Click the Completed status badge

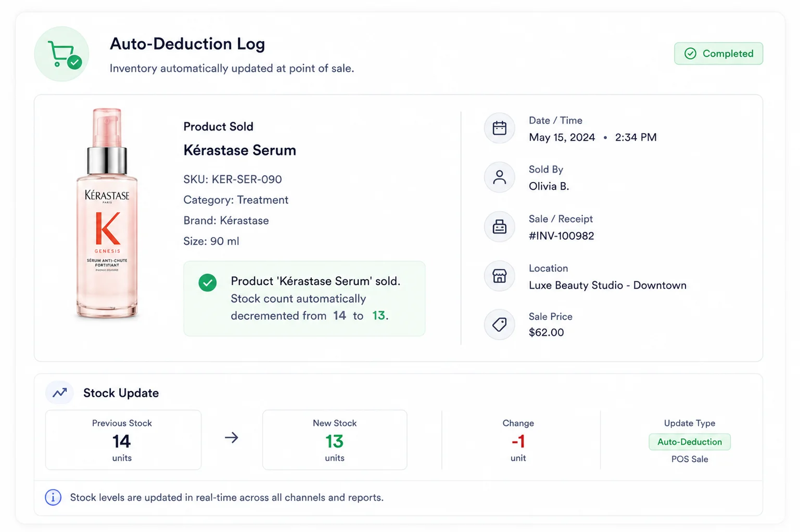pos(718,54)
